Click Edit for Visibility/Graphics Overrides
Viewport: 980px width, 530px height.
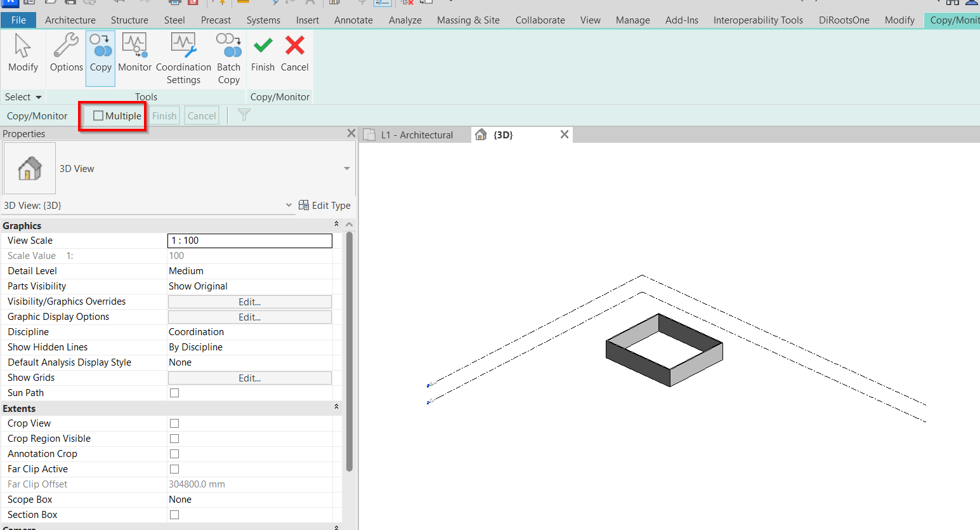tap(249, 302)
